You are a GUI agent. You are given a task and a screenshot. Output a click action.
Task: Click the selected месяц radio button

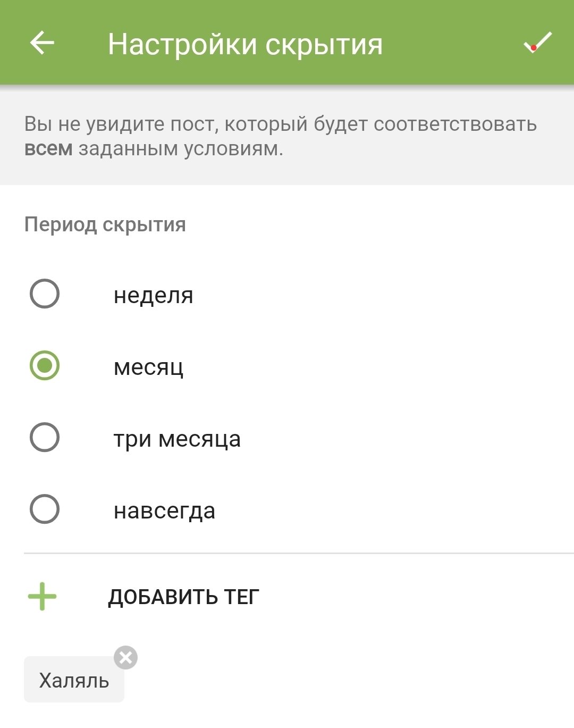[45, 366]
